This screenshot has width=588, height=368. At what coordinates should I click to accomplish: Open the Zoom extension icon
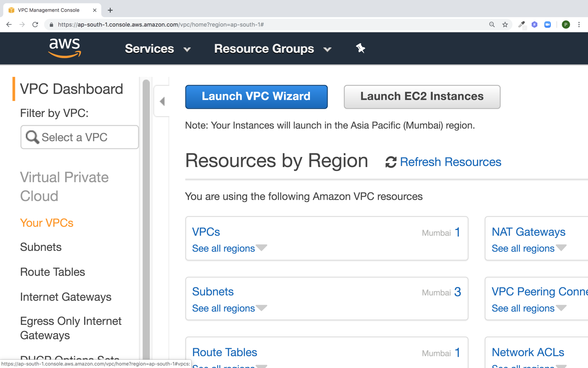pos(547,25)
